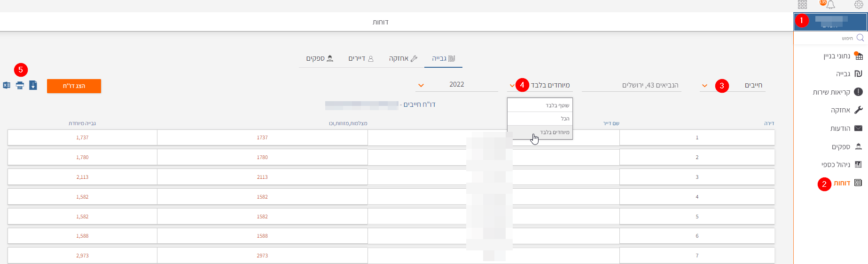
Task: Open the settings gear icon
Action: 859,5
